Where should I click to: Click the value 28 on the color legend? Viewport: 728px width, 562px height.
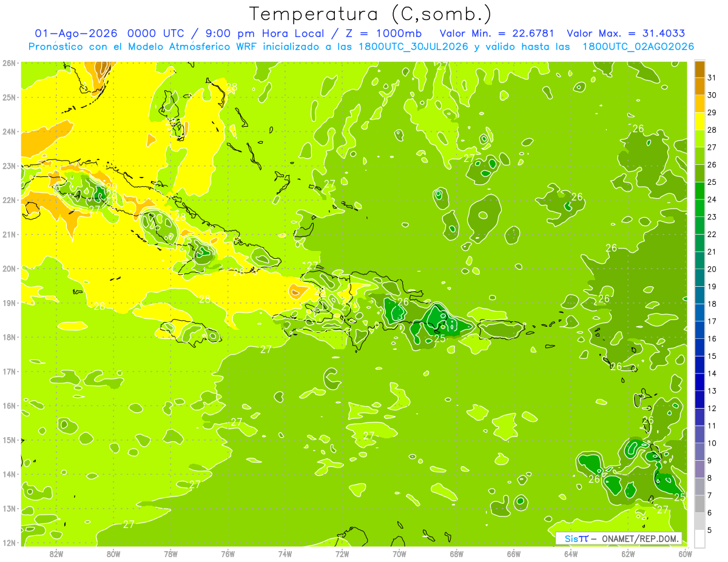click(712, 130)
